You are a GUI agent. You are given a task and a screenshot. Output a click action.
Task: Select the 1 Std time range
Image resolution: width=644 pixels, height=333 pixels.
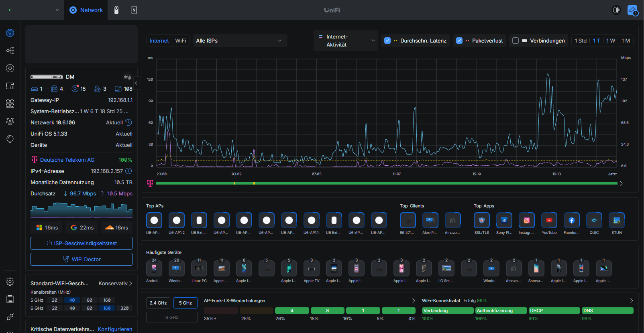point(581,41)
